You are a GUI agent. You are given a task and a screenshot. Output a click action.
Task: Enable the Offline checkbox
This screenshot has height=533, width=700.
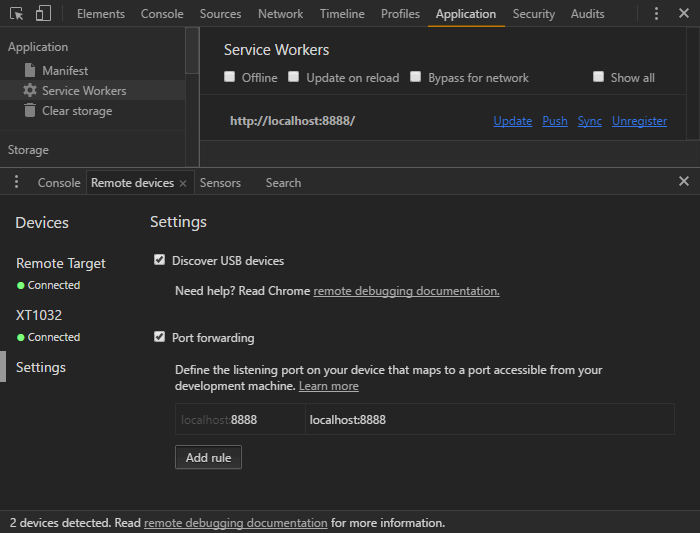(x=230, y=77)
